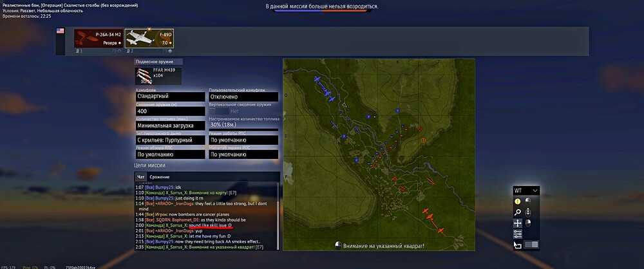The height and width of the screenshot is (269, 644).
Task: Click the Подвесное оружие header label
Action: coord(158,62)
